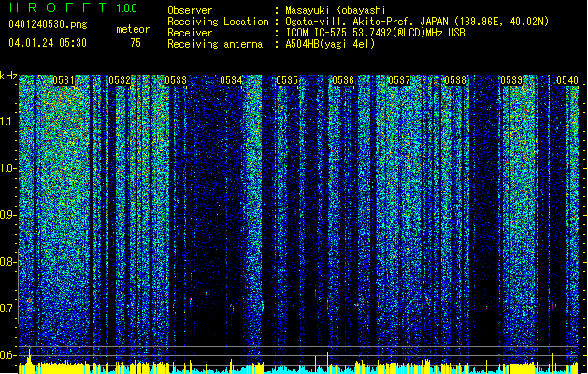
Task: Click the 0536 time marker
Action: [343, 80]
